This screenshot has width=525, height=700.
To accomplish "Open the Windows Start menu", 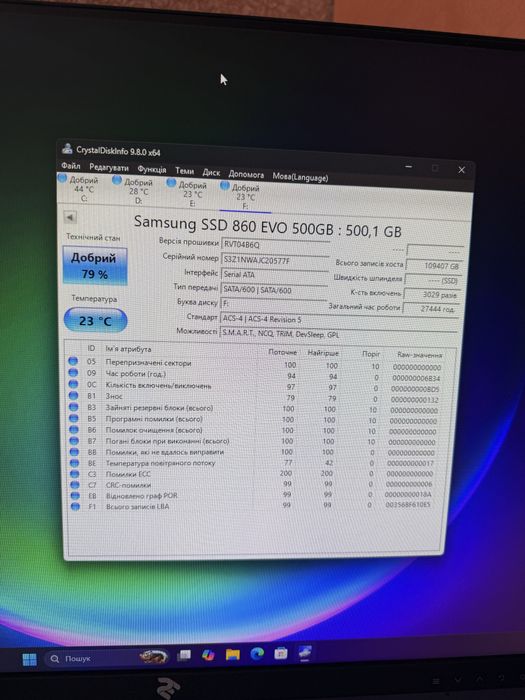I will [x=29, y=659].
